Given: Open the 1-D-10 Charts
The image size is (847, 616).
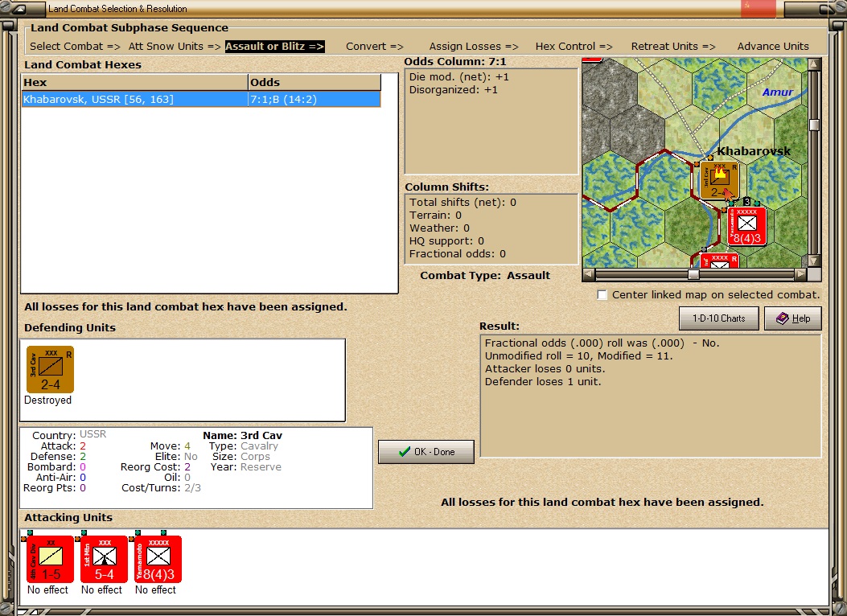Looking at the screenshot, I should coord(718,318).
